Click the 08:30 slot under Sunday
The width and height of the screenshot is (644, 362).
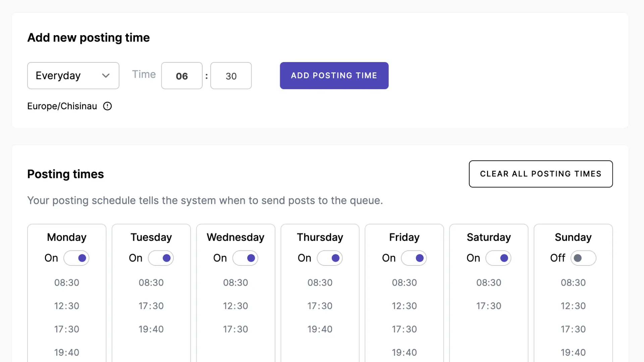tap(573, 283)
